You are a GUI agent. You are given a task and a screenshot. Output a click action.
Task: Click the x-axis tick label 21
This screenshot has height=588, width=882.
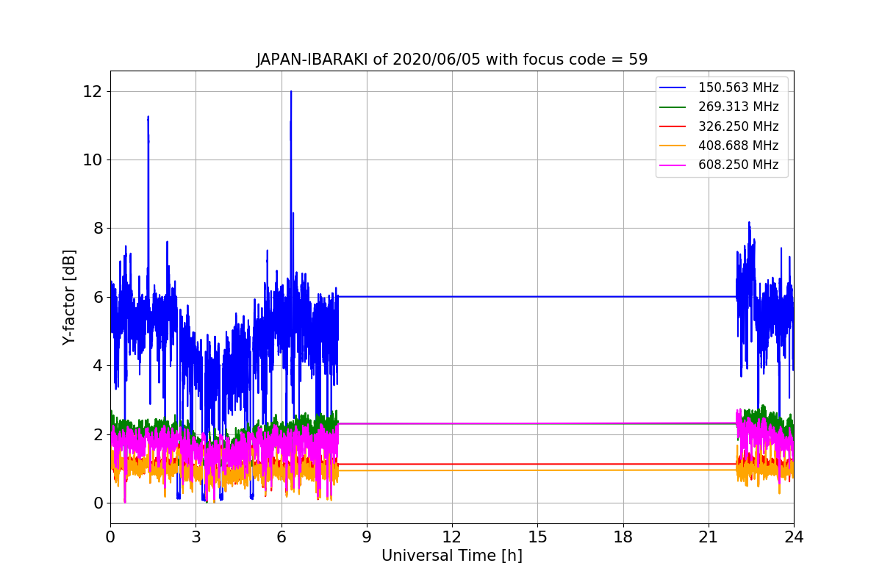pyautogui.click(x=709, y=537)
